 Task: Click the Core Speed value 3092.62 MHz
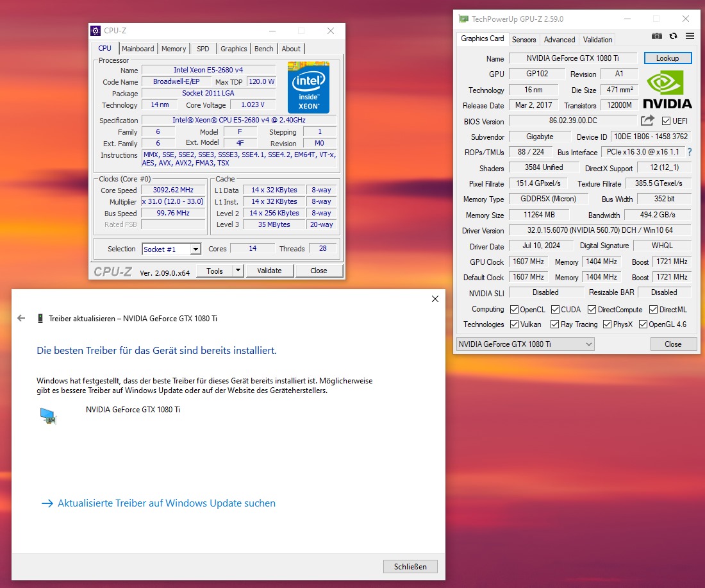click(173, 190)
